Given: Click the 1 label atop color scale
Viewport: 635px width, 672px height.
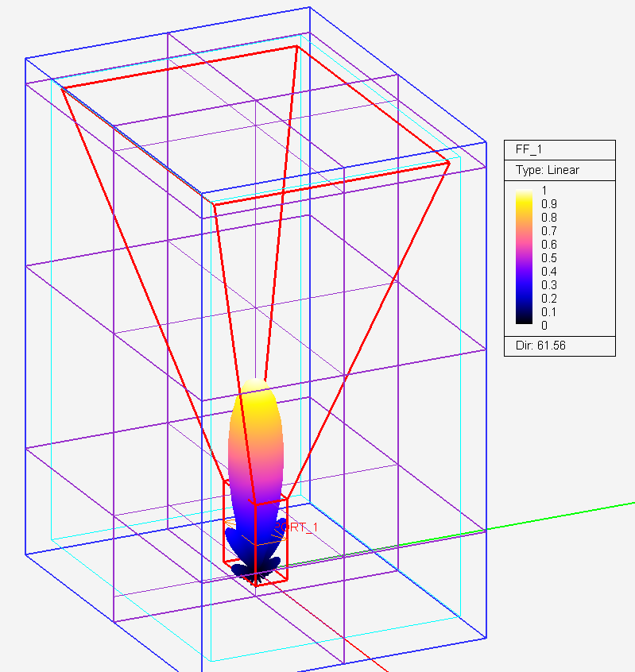Looking at the screenshot, I should coord(544,191).
